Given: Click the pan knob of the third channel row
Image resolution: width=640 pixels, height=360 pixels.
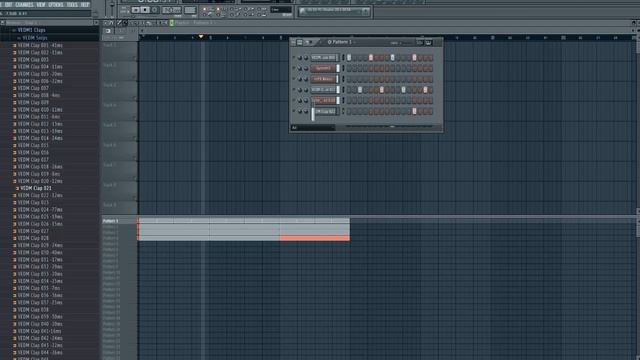Looking at the screenshot, I should [x=300, y=79].
